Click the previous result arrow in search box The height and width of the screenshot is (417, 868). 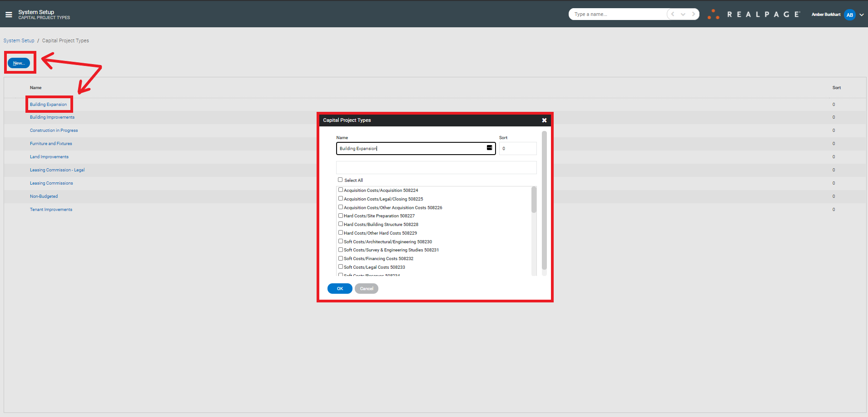click(x=673, y=14)
